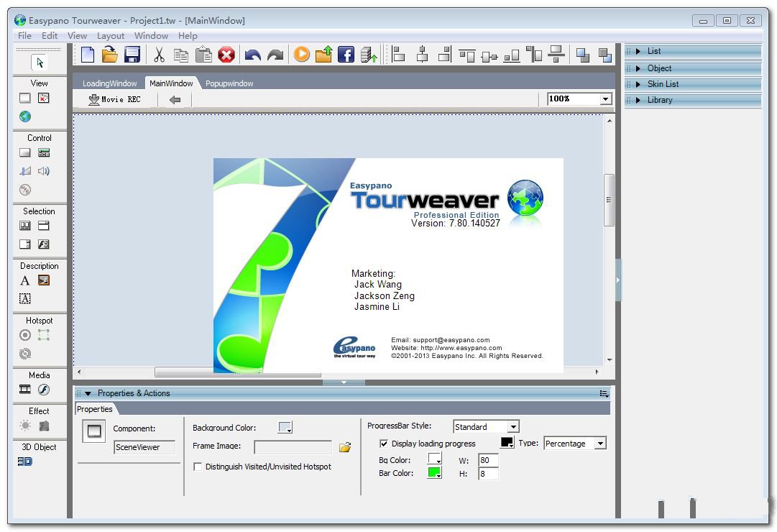
Task: Choose the boxed text area tool under Description
Action: click(24, 298)
